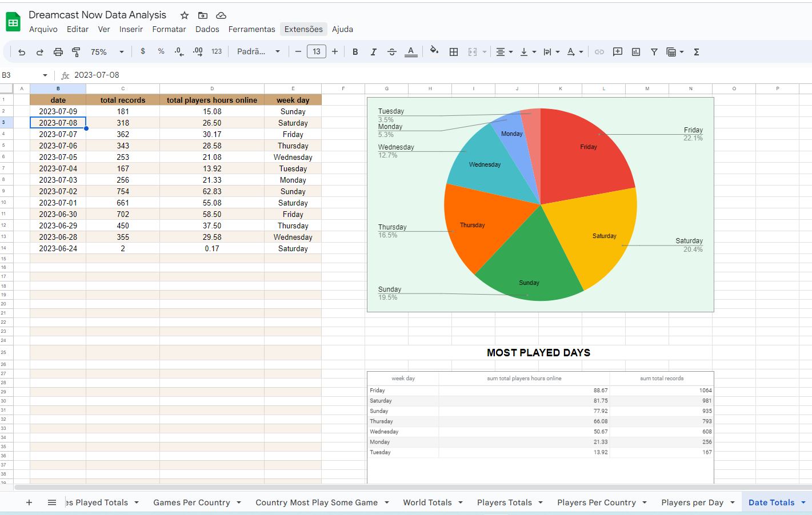The width and height of the screenshot is (812, 515).
Task: Open Players Per Country tab arrow
Action: click(x=645, y=502)
